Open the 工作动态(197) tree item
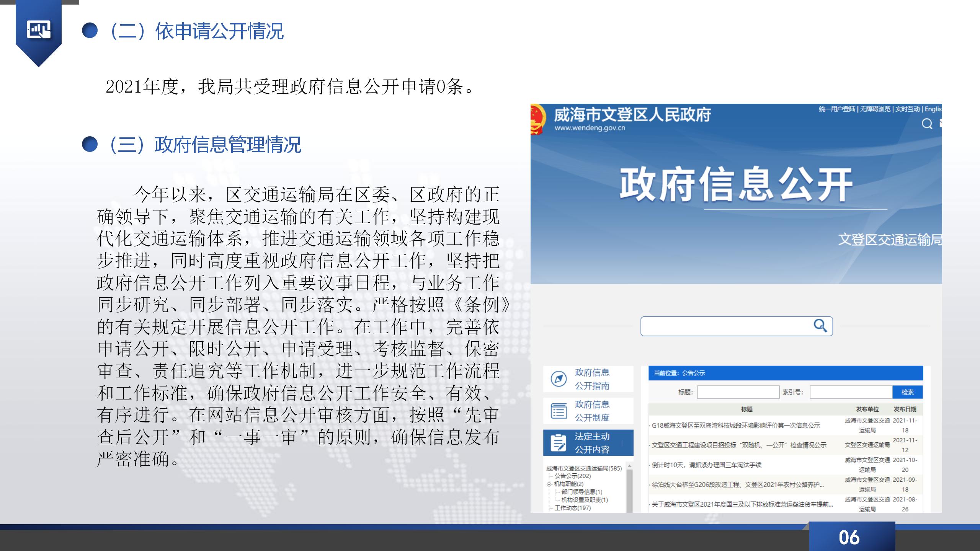 (573, 508)
